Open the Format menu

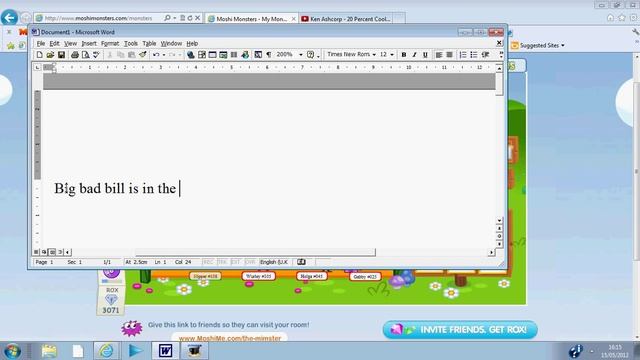(110, 43)
